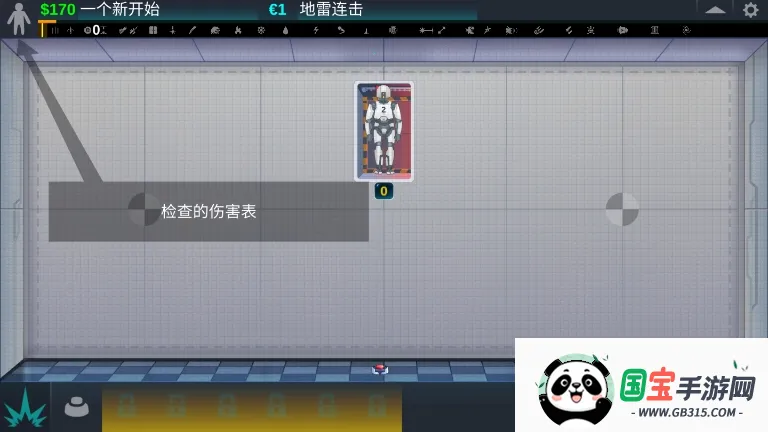Screen dimensions: 768x432
Task: Open the mannequin damage table icon
Action: click(x=19, y=19)
